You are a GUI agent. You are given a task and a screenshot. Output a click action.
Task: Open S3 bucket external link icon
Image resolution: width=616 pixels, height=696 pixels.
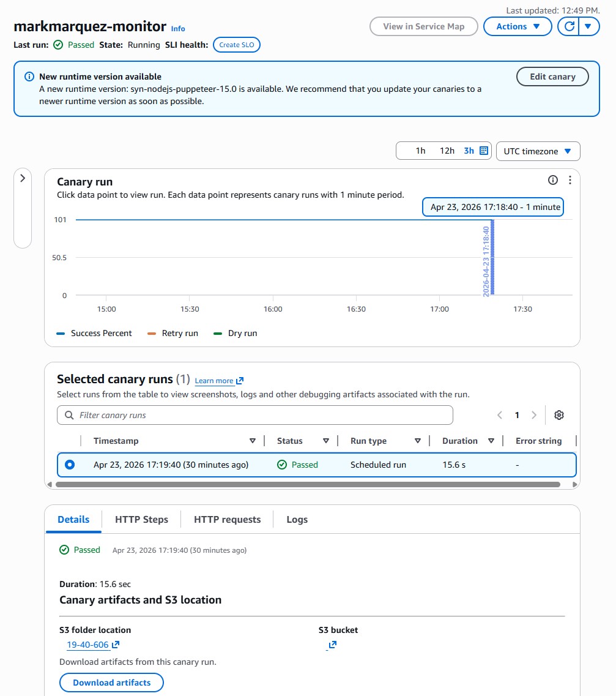(x=332, y=645)
